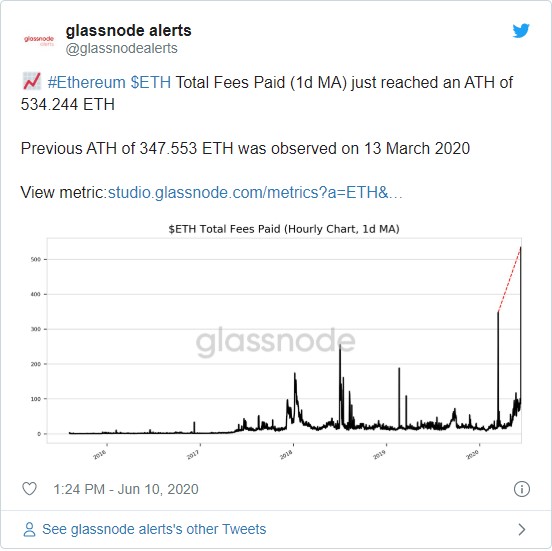Click the 2020 label on the chart axis
This screenshot has height=551, width=552.
[472, 455]
